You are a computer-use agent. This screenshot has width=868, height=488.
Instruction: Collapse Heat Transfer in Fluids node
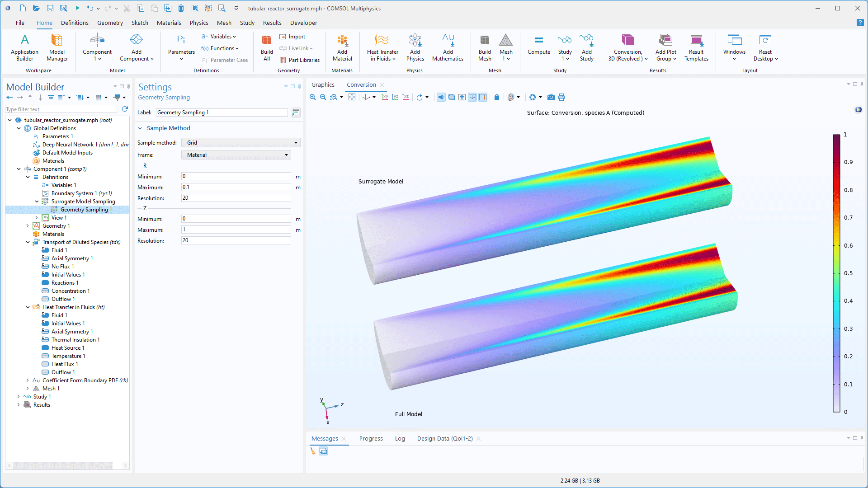point(28,307)
